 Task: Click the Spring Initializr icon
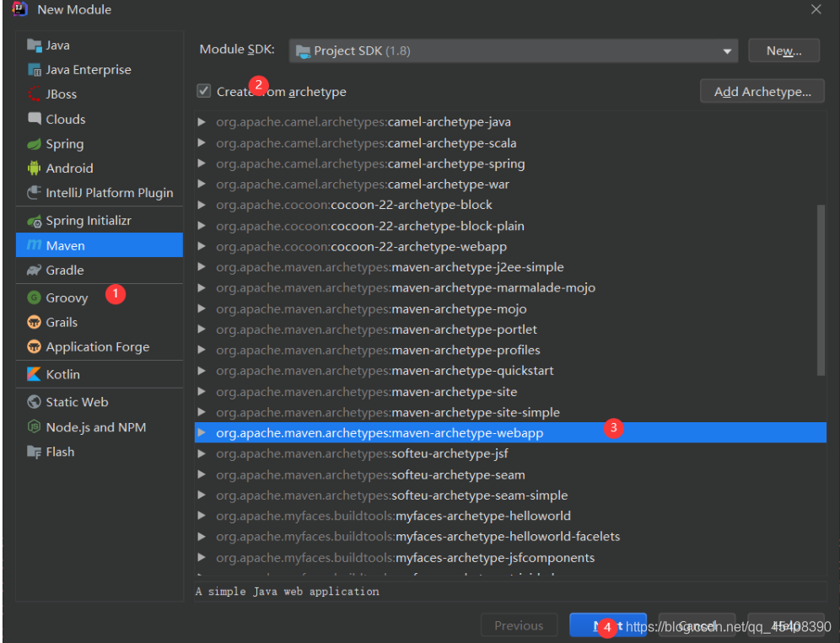pyautogui.click(x=35, y=221)
